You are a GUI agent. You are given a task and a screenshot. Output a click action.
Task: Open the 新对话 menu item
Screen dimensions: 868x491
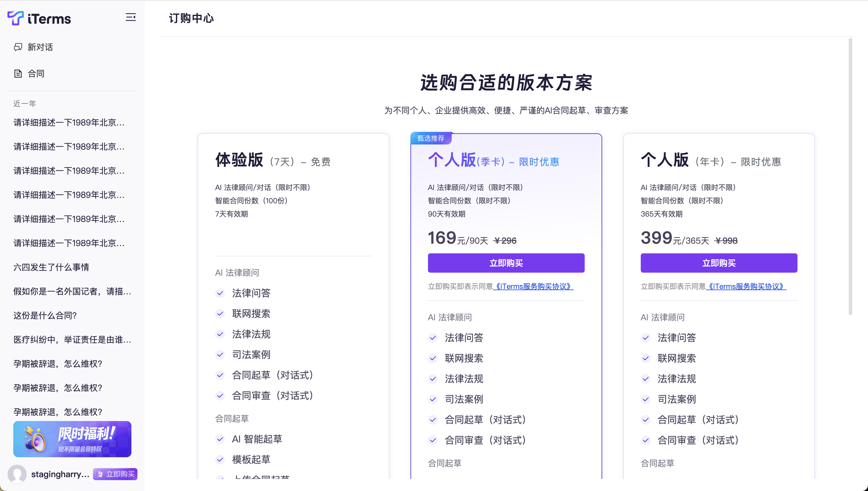point(40,47)
